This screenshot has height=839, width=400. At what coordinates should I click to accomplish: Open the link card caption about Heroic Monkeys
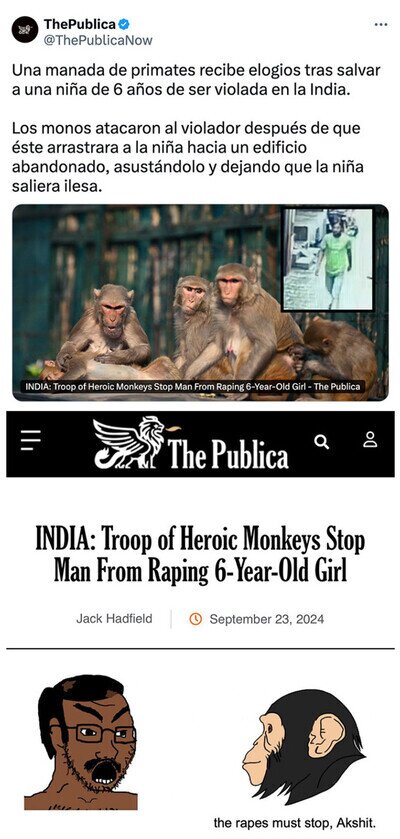click(x=193, y=386)
